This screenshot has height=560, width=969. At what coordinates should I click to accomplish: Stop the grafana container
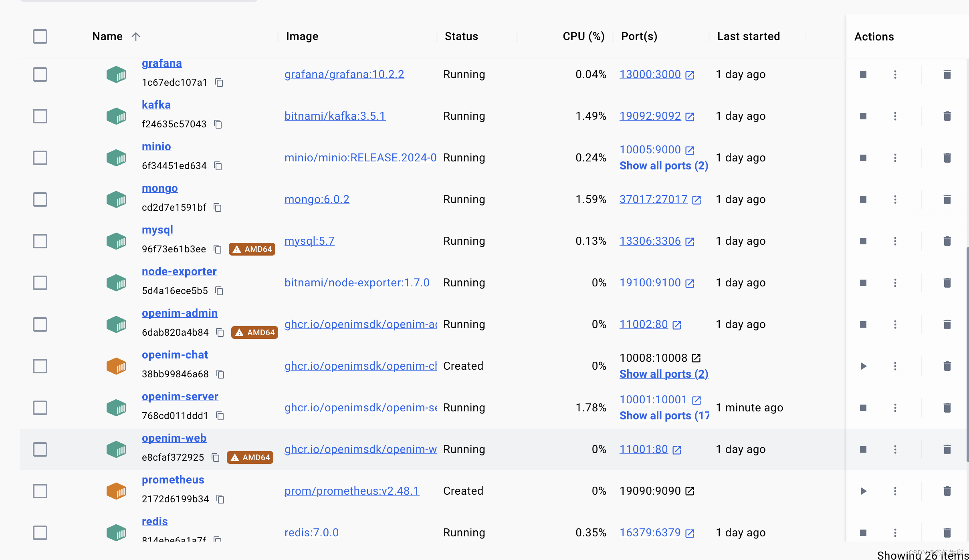[863, 75]
